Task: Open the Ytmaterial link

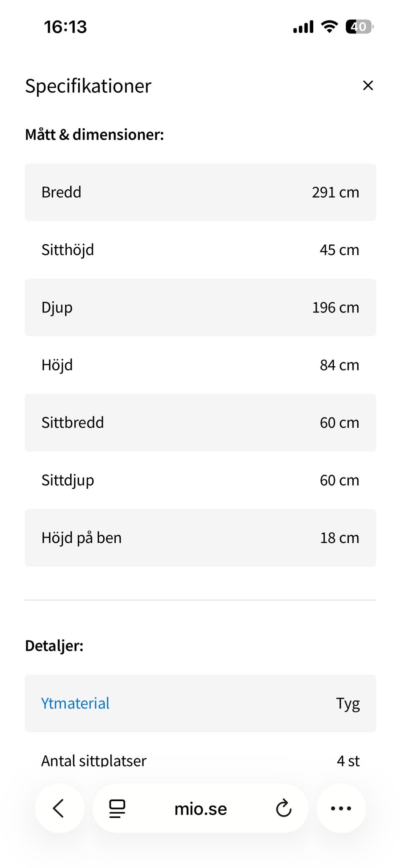Action: pyautogui.click(x=75, y=703)
